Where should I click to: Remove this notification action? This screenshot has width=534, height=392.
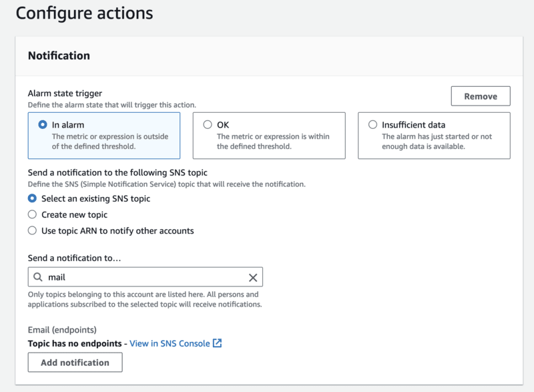click(481, 96)
